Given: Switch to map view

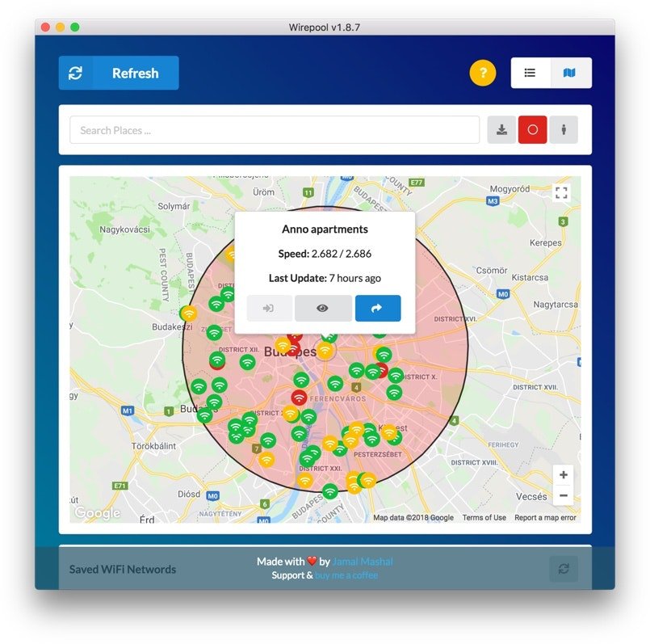Looking at the screenshot, I should (x=571, y=73).
